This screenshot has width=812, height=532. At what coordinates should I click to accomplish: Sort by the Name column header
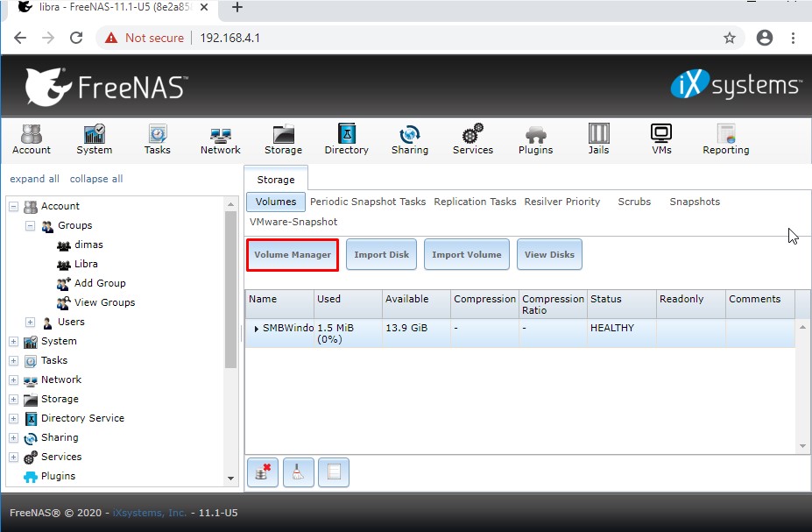[x=279, y=304]
